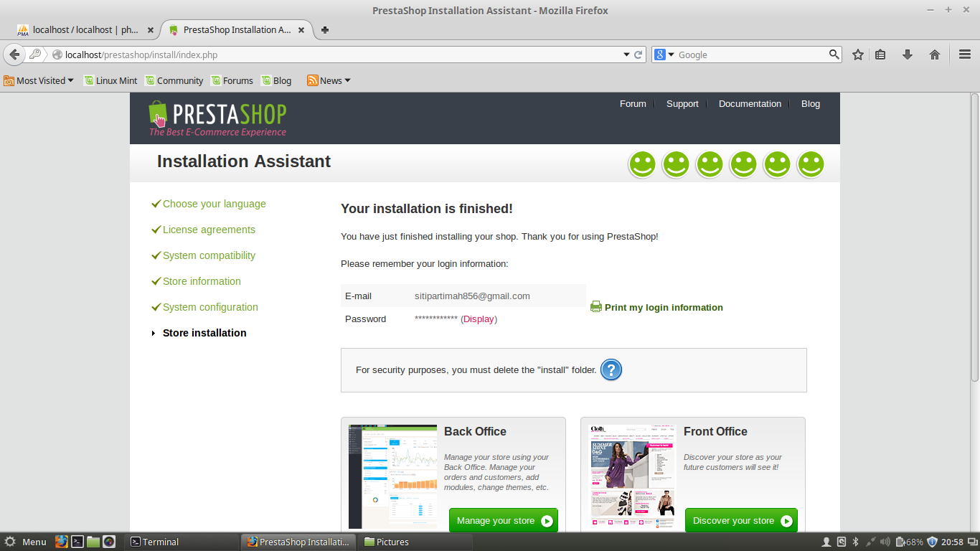Click the printer icon beside login information
The width and height of the screenshot is (980, 551).
[x=596, y=307]
